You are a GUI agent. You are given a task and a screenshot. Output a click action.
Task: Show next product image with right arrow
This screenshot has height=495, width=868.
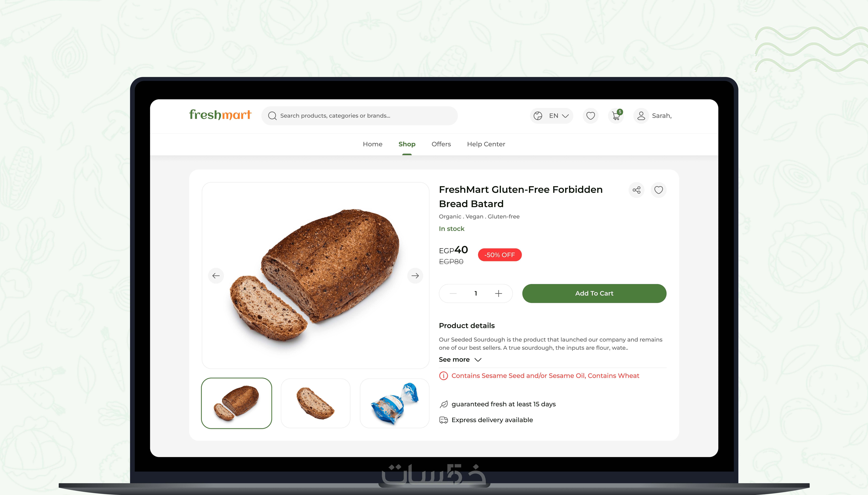[415, 276]
